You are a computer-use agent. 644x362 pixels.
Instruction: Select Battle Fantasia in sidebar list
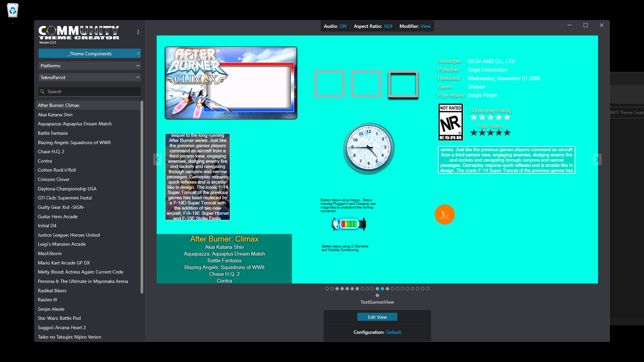(x=88, y=133)
